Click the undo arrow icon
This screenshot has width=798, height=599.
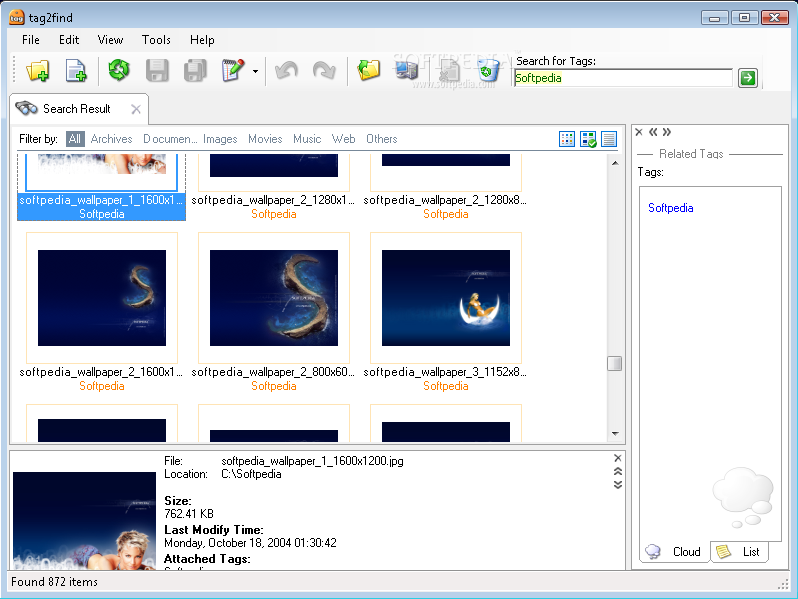click(286, 71)
